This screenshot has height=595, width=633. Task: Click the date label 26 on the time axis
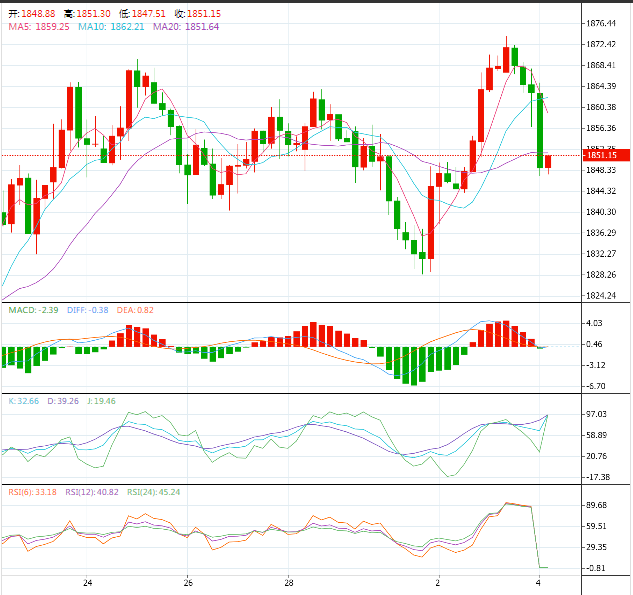188,582
